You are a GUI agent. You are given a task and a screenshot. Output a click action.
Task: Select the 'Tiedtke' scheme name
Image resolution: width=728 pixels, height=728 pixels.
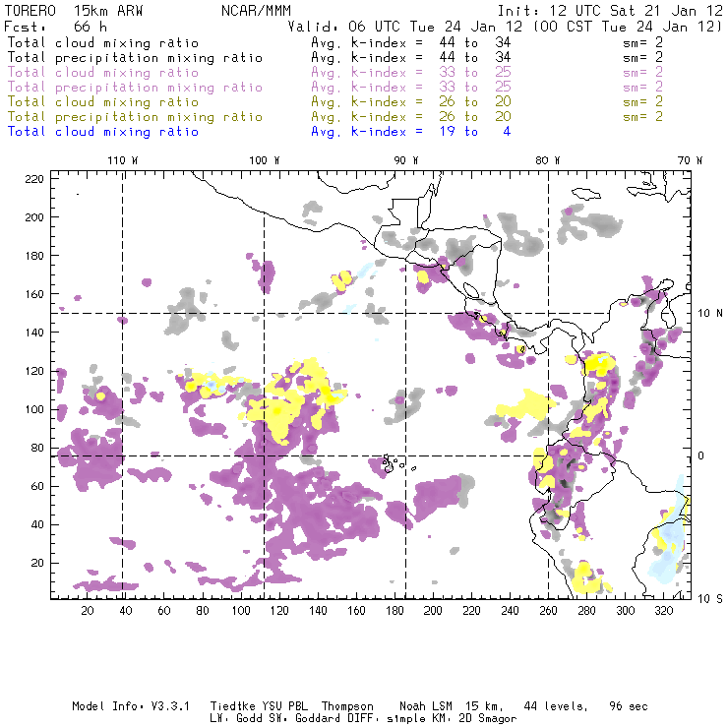point(232,706)
